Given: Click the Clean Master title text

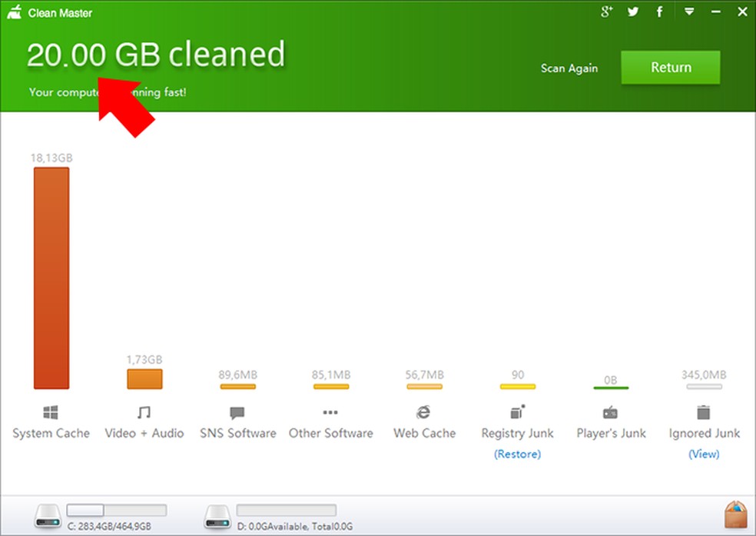Looking at the screenshot, I should (60, 13).
